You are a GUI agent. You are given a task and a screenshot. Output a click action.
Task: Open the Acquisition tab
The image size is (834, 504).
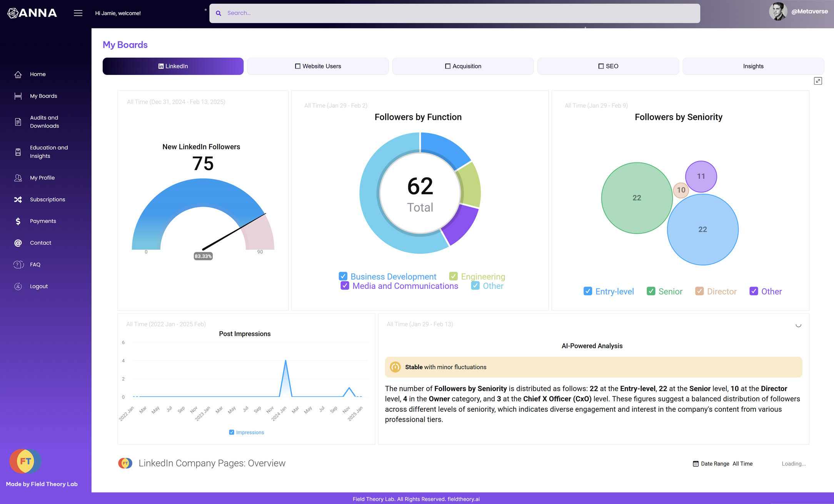463,66
